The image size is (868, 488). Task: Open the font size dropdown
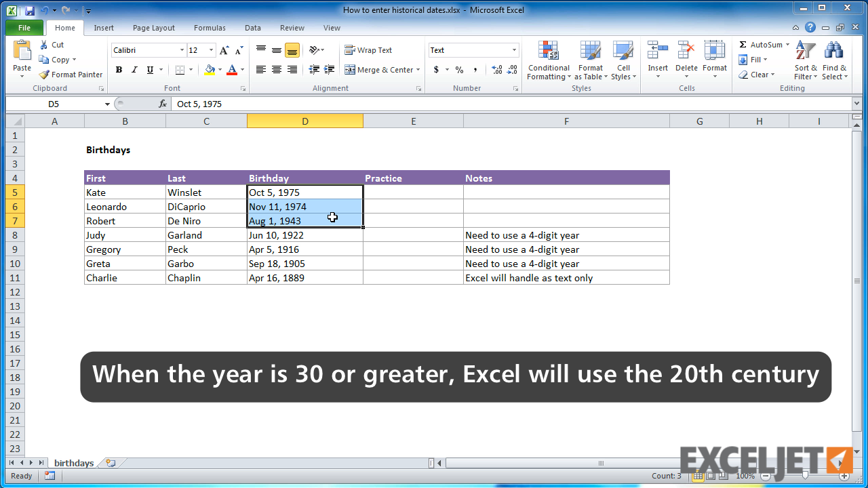211,50
